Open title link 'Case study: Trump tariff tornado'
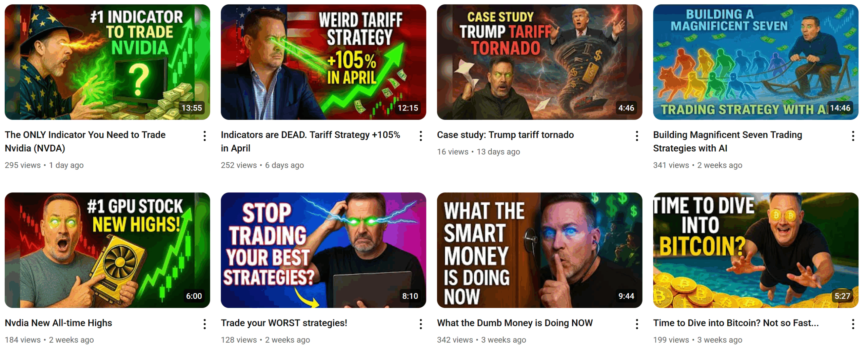The height and width of the screenshot is (348, 868). click(505, 135)
